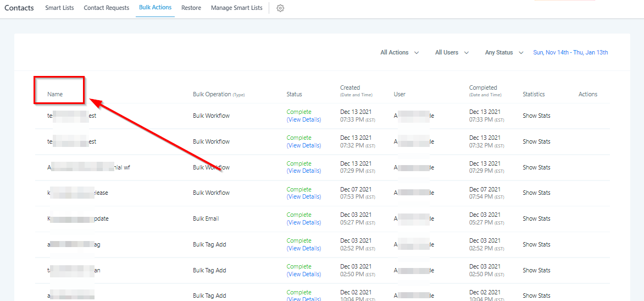
Task: Switch to the Contact Requests tab
Action: tap(107, 8)
